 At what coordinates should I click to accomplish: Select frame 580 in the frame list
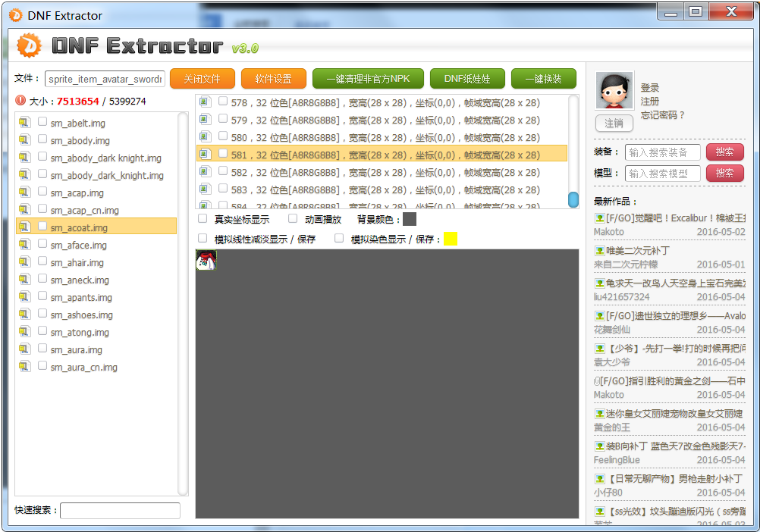385,137
